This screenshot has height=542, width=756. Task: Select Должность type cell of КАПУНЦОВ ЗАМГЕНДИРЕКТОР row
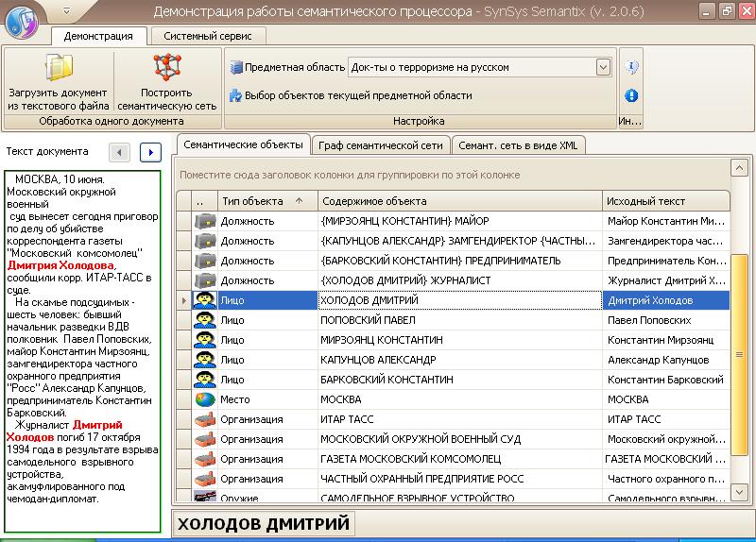267,241
